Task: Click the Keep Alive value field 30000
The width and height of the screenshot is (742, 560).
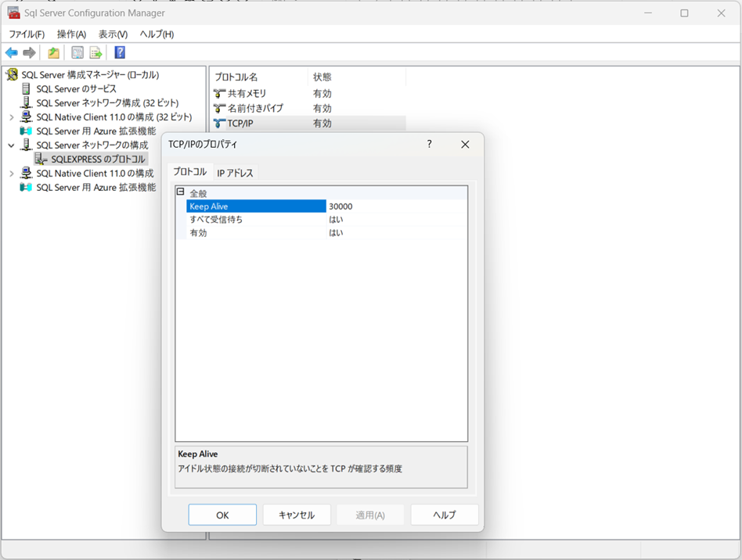Action: tap(397, 206)
